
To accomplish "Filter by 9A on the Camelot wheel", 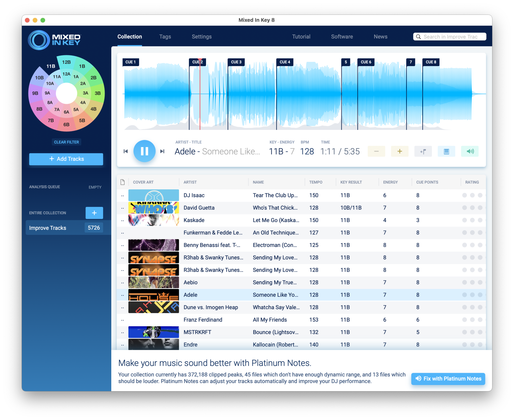I will tap(47, 93).
